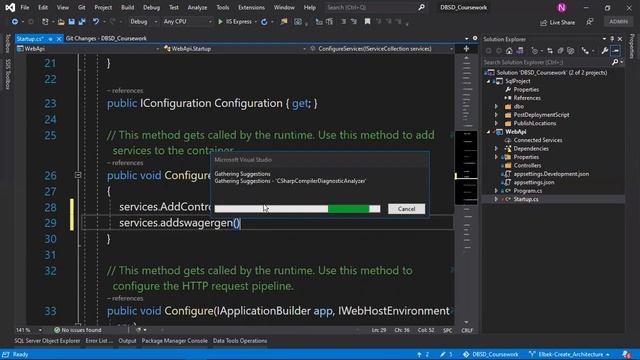Click the tab settings gear above editor
The image size is (640, 360).
(x=475, y=38)
